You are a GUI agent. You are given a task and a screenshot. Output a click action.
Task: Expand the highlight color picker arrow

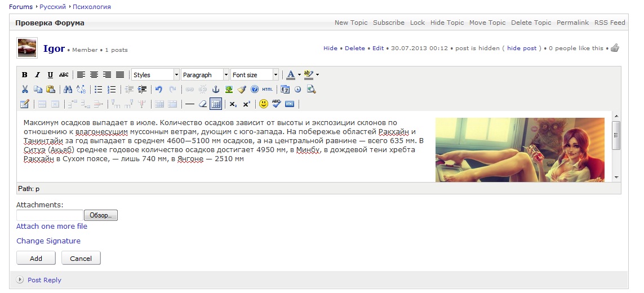(x=317, y=75)
